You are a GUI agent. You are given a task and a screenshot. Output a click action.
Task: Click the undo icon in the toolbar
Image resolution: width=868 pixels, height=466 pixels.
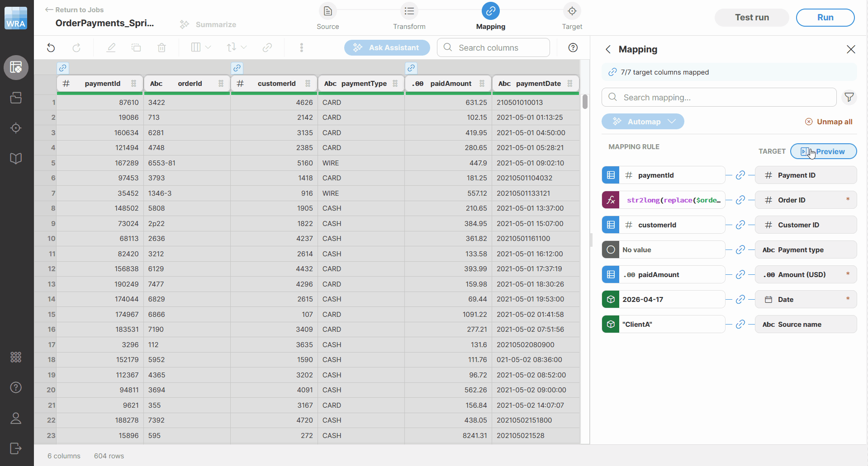pyautogui.click(x=51, y=47)
